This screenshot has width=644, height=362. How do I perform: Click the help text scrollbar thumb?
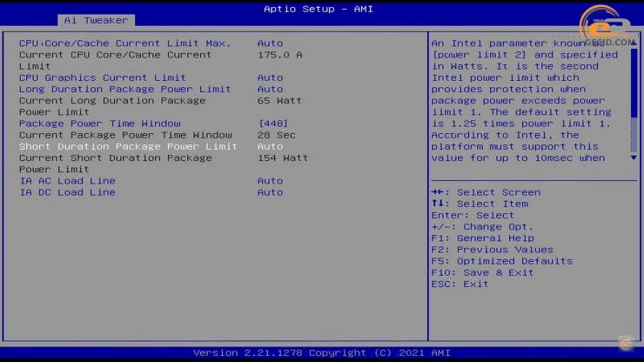pyautogui.click(x=634, y=82)
